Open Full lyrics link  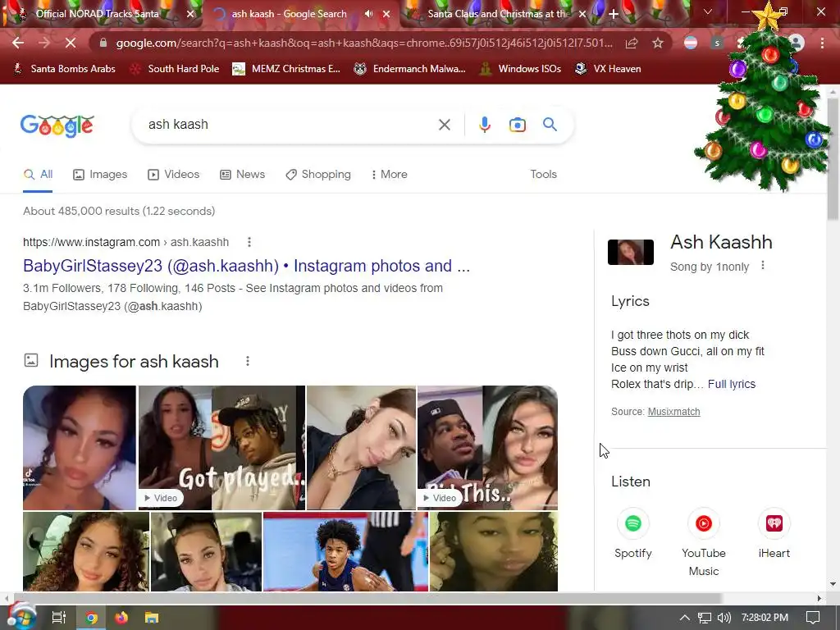731,384
